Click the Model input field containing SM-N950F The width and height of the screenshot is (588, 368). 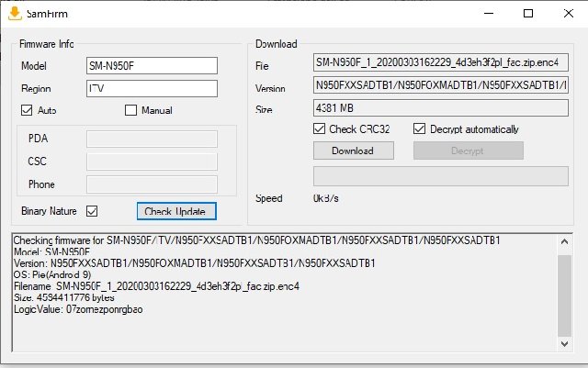(x=152, y=65)
